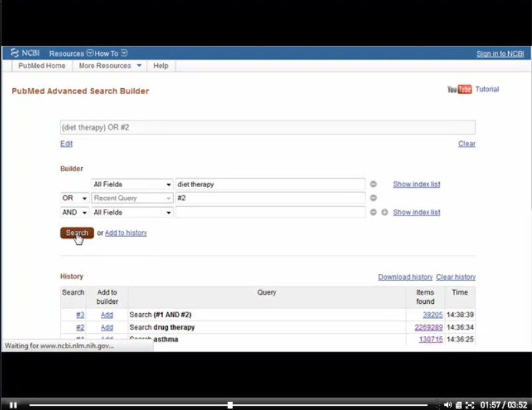Click the 14:38:39 time cell
The width and height of the screenshot is (532, 410).
[x=460, y=315]
